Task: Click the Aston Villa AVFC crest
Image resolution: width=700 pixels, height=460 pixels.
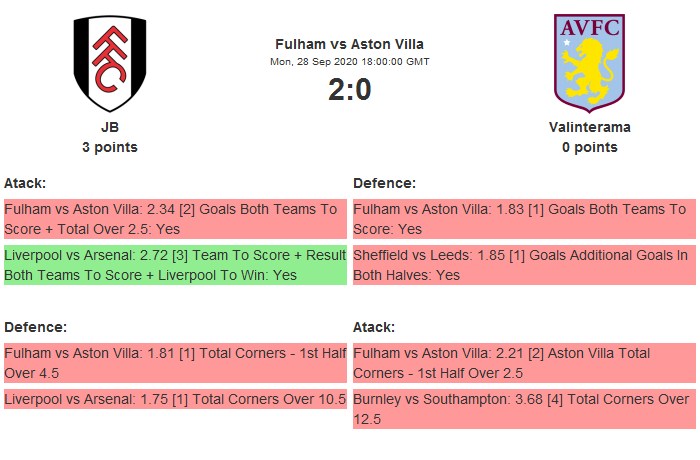Action: click(x=589, y=61)
